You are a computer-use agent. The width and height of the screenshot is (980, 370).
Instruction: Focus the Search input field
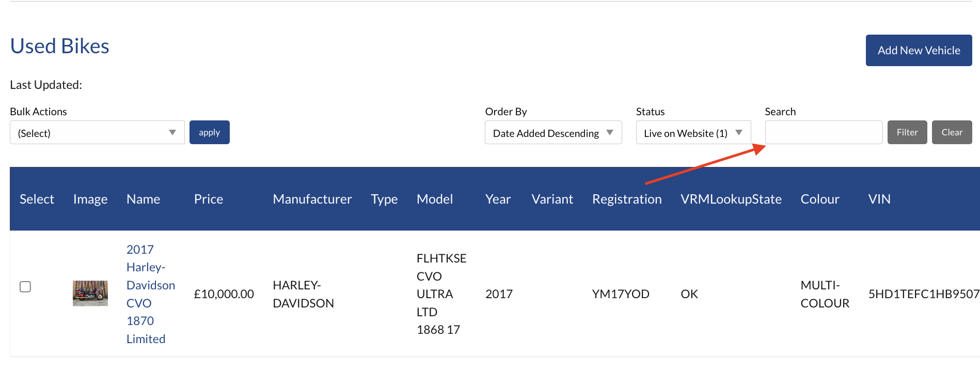[x=824, y=133]
